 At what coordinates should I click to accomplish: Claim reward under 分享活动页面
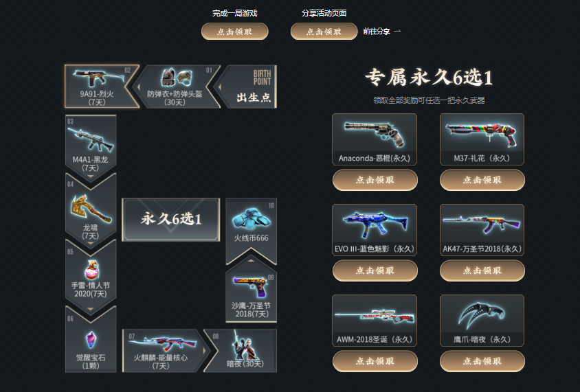click(324, 32)
